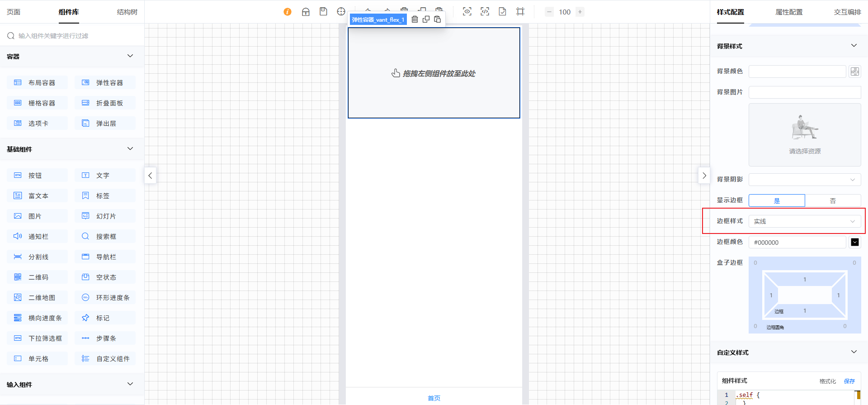Collapse the 基础组件 section
The width and height of the screenshot is (868, 405).
click(130, 149)
